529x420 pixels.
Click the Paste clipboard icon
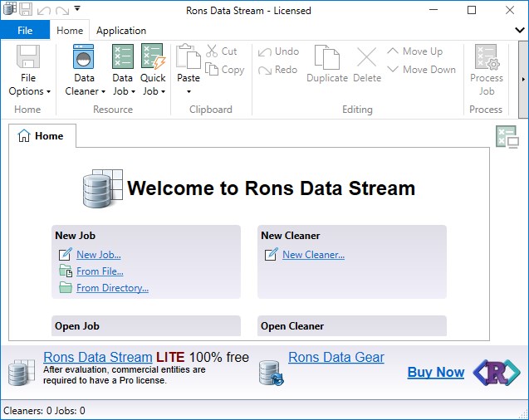[x=189, y=56]
